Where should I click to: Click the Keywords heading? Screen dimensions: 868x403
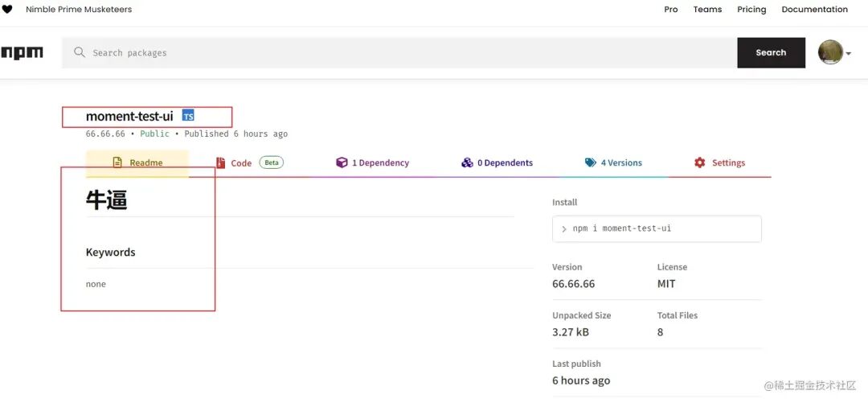[x=111, y=253]
